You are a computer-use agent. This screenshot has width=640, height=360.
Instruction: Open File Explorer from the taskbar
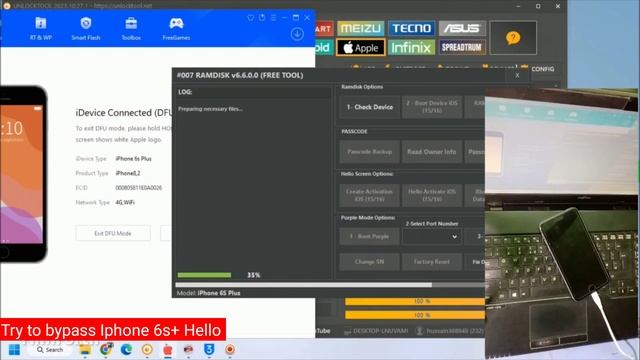pyautogui.click(x=85, y=350)
